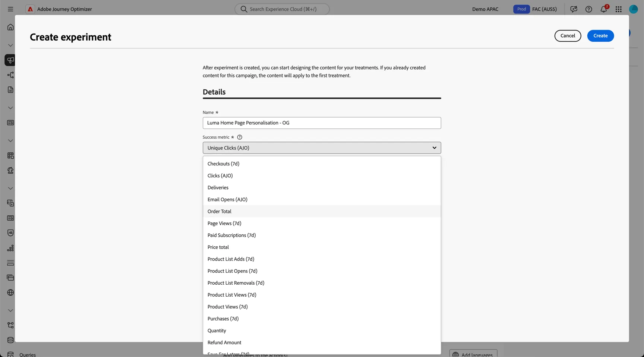This screenshot has height=357, width=644.
Task: Open the database cylinder icon above Queries
Action: pos(10,340)
